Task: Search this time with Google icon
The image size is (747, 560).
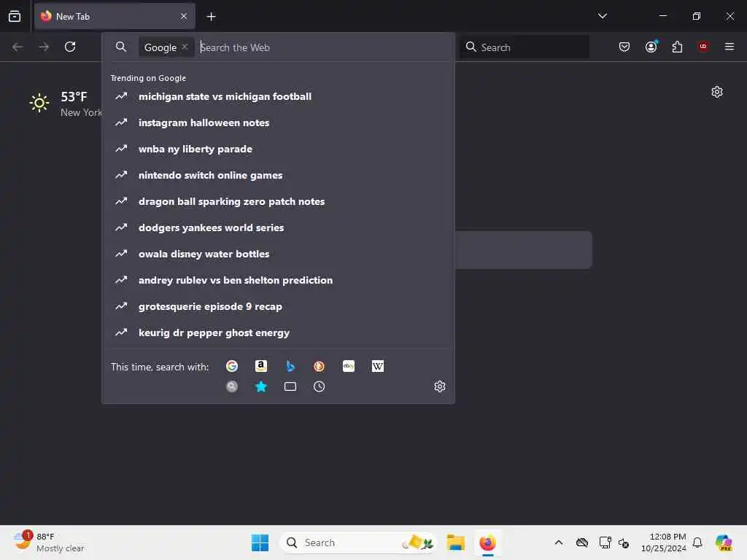Action: (x=232, y=366)
